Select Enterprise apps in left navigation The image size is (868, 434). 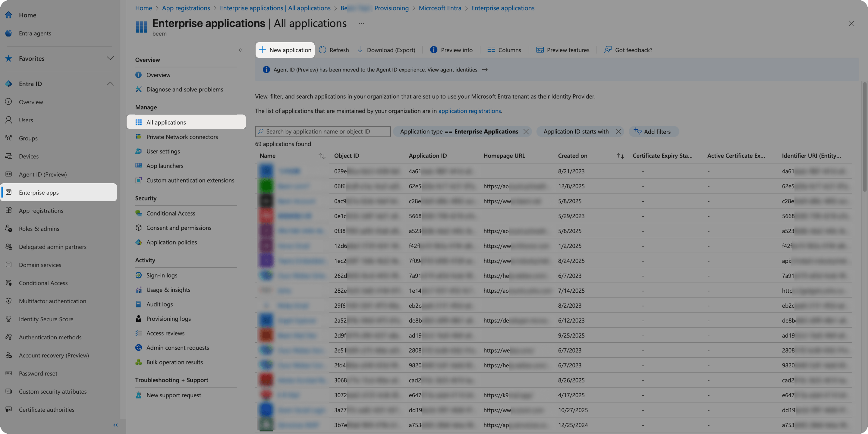59,192
